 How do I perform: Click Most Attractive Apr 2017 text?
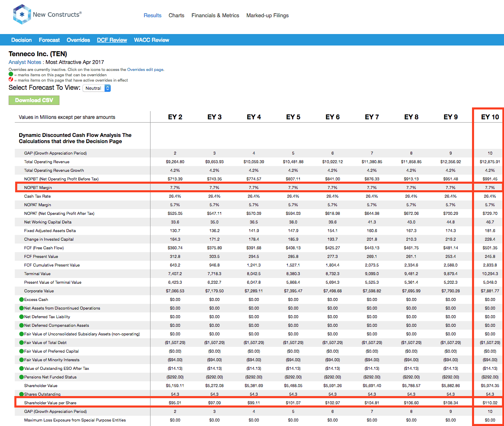pyautogui.click(x=75, y=62)
